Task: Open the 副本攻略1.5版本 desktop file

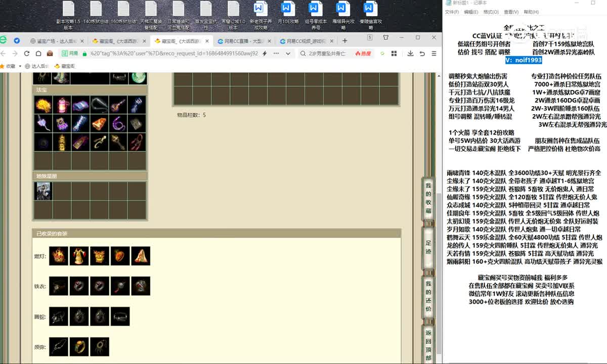Action: click(x=68, y=15)
